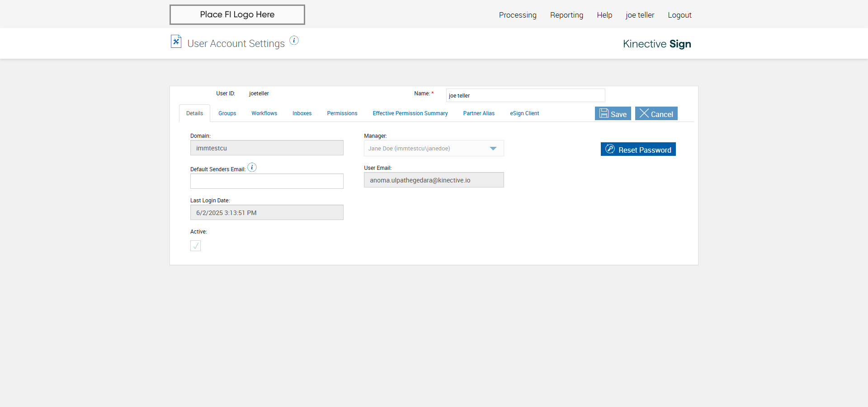The height and width of the screenshot is (407, 868).
Task: Expand the Manager dropdown arrow
Action: click(493, 149)
